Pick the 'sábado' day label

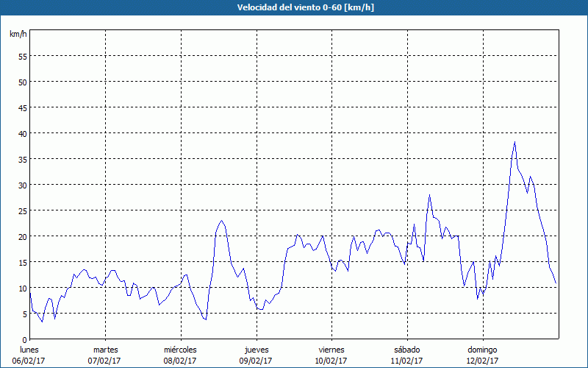point(406,349)
